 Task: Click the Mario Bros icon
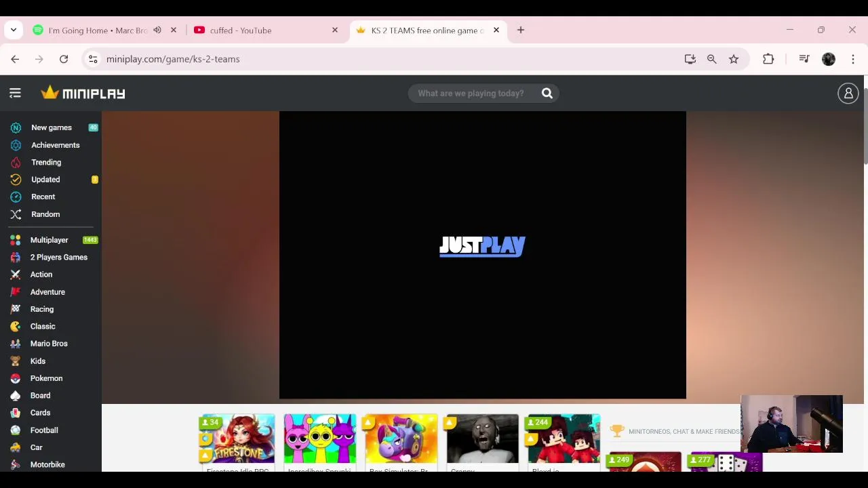pos(16,344)
